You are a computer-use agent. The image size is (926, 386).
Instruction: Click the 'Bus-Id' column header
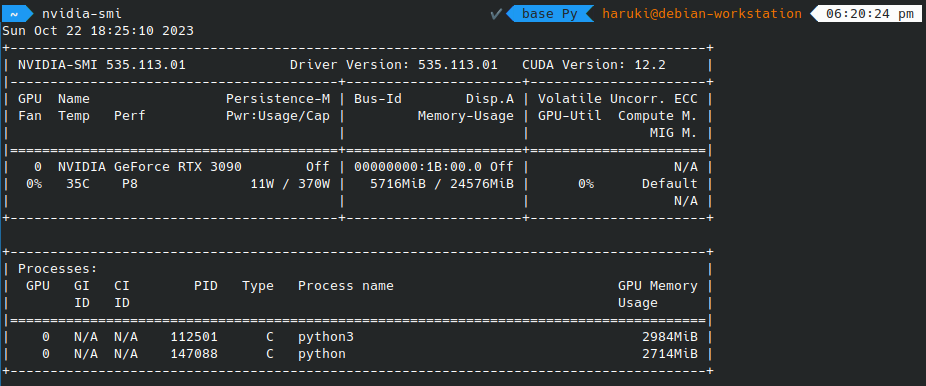point(377,99)
